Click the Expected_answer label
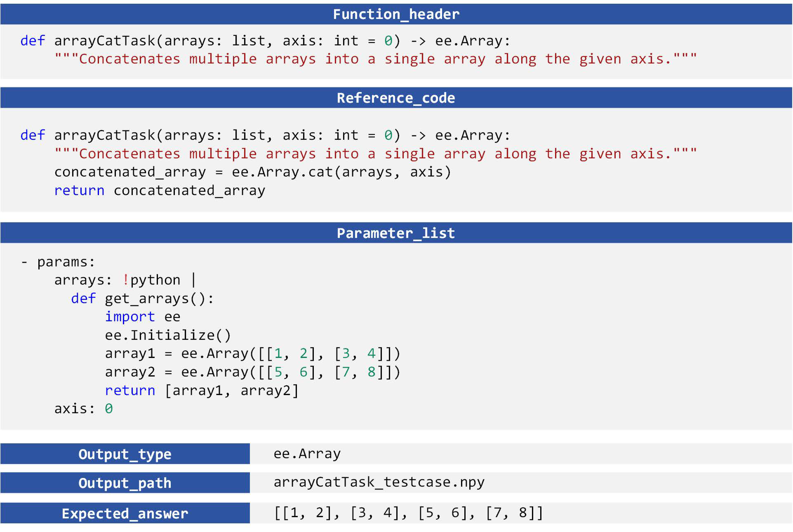 pyautogui.click(x=125, y=513)
